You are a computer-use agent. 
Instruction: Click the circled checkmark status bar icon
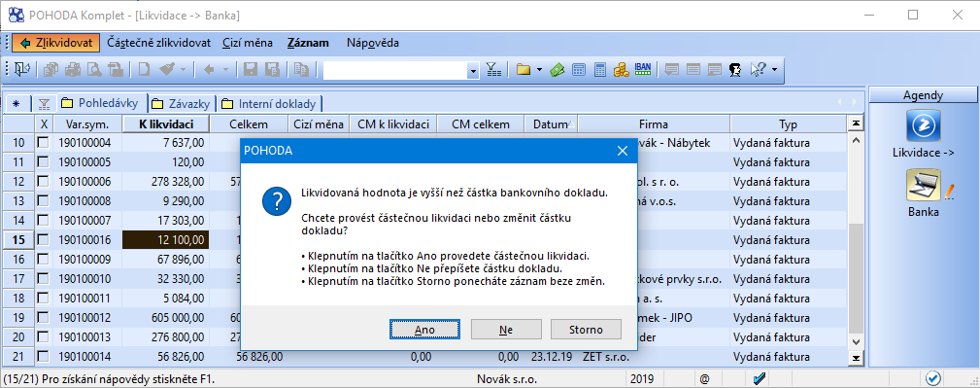pos(933,378)
